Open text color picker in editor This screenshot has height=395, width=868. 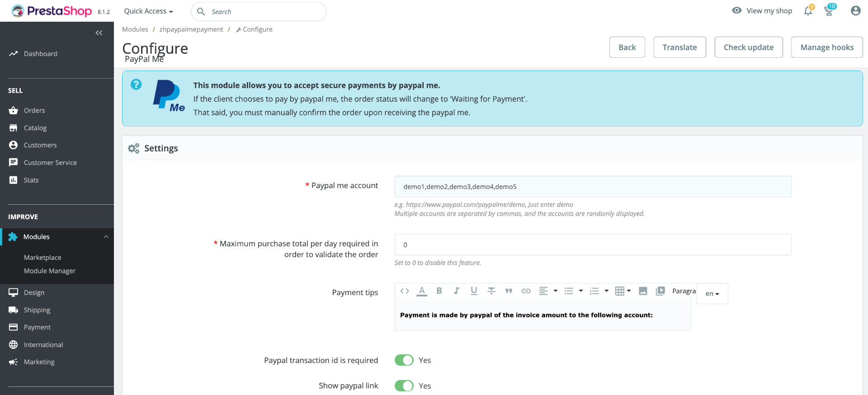tap(422, 291)
